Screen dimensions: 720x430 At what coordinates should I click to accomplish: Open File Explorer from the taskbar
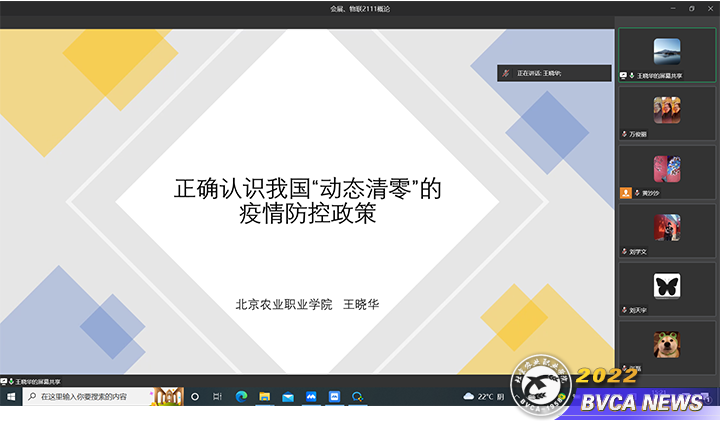(265, 397)
